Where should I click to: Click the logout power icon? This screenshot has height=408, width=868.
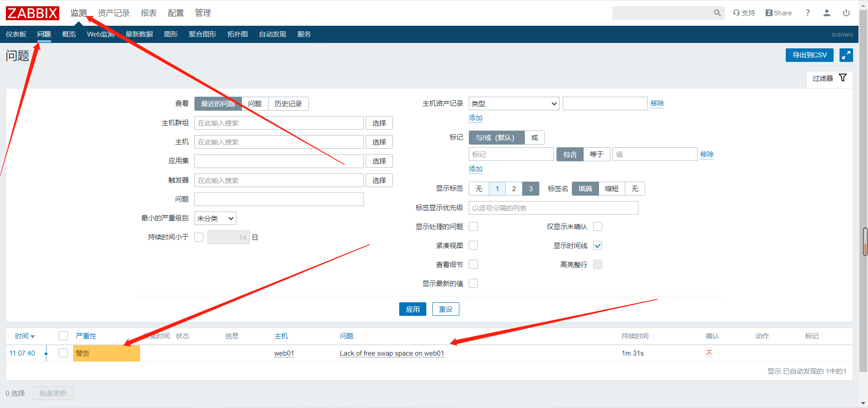click(846, 13)
